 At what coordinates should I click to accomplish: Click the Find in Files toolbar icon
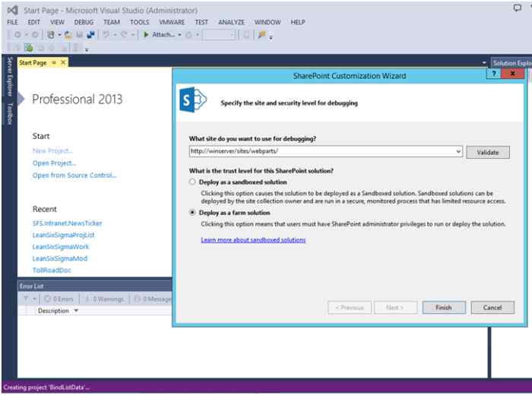(x=261, y=35)
